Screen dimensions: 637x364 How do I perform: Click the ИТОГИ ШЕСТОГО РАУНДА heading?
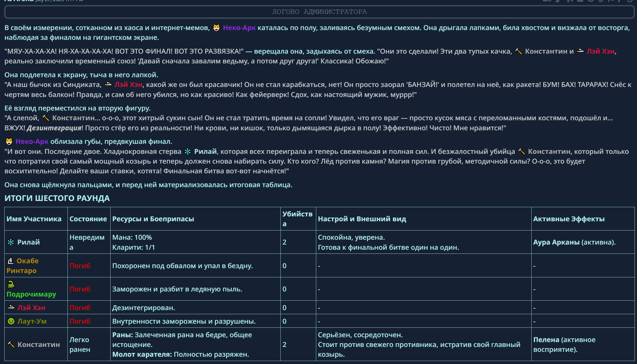pyautogui.click(x=57, y=198)
